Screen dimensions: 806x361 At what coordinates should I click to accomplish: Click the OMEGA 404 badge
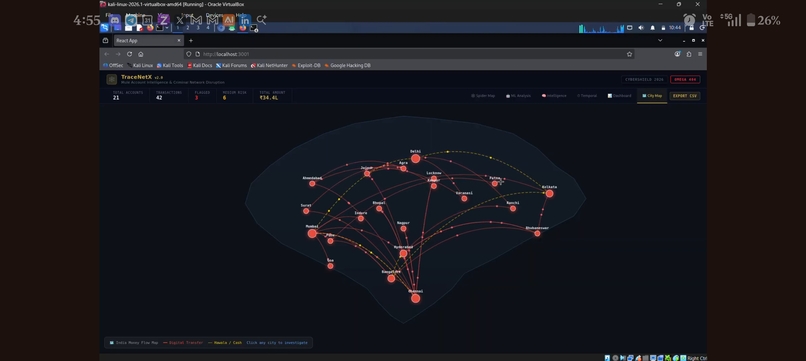[685, 80]
